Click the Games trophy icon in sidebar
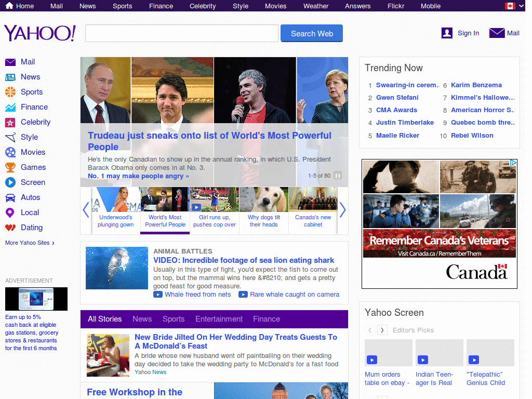This screenshot has width=532, height=399. click(x=10, y=167)
